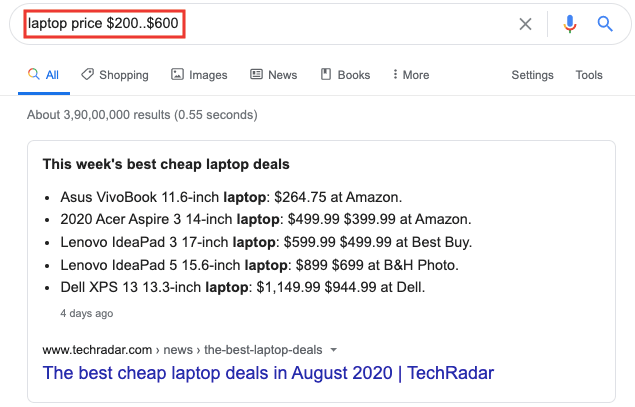
Task: Open the Tools options panel
Action: (x=589, y=75)
